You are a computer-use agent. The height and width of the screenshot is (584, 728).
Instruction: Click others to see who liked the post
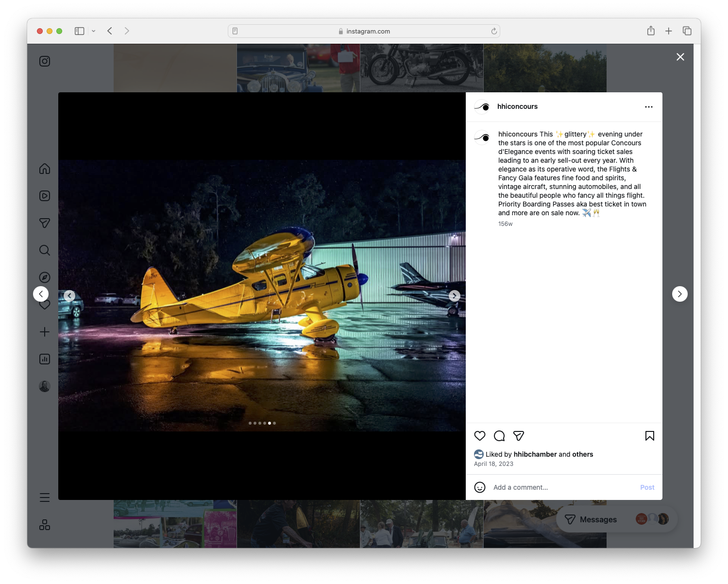point(582,454)
